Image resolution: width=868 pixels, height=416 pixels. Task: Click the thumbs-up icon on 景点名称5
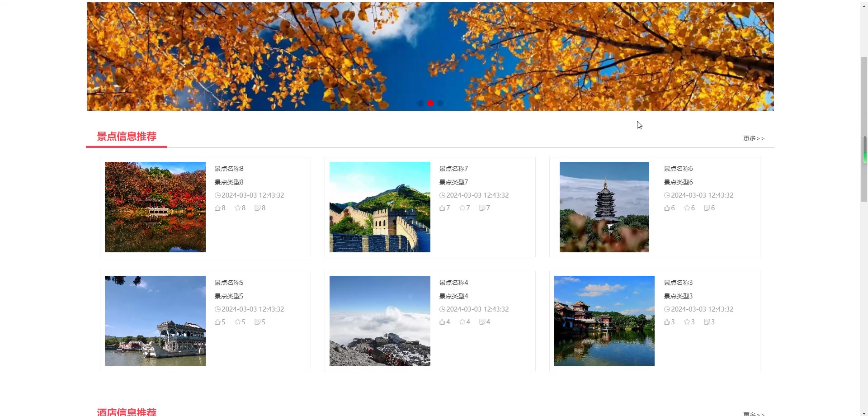pos(217,322)
